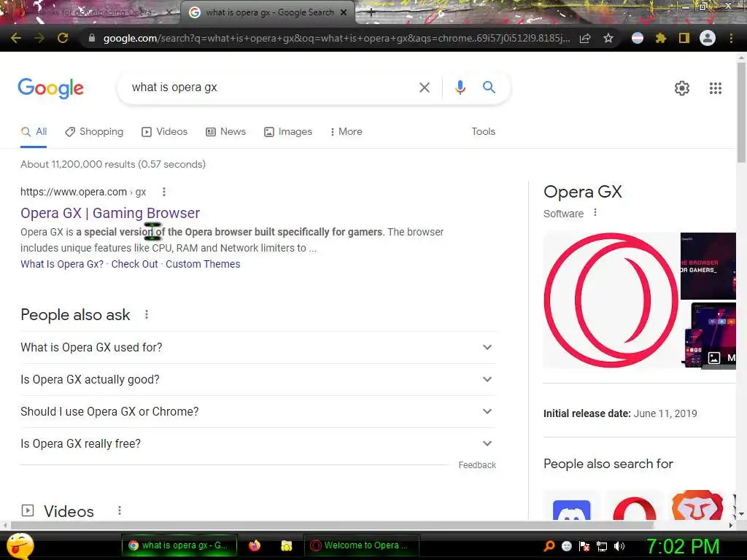Screen dimensions: 747x560
Task: Open options dots next to People also ask
Action: click(x=147, y=315)
